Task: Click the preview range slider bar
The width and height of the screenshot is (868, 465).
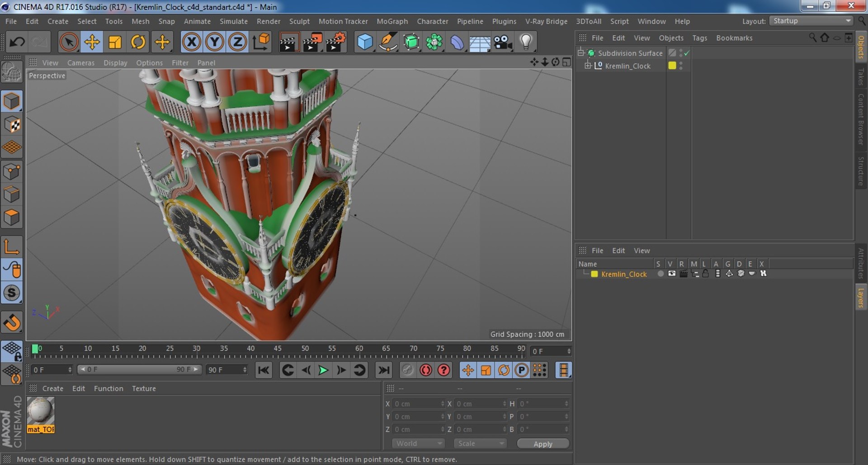Action: [139, 370]
